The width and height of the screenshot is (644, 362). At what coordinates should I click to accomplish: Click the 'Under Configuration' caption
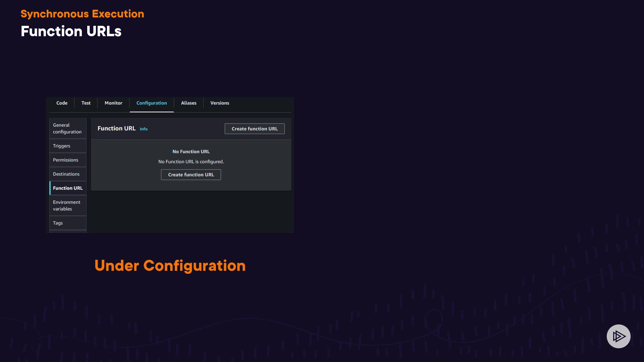click(170, 265)
